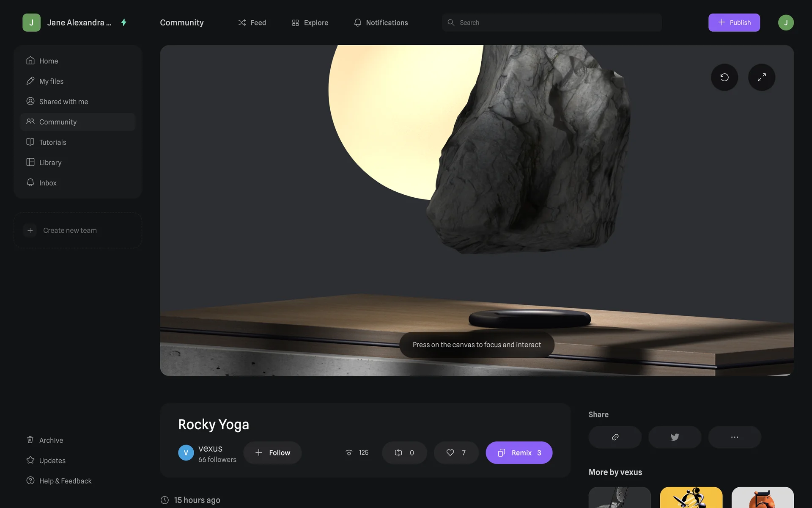Copy share link icon button
The height and width of the screenshot is (508, 812).
point(615,437)
